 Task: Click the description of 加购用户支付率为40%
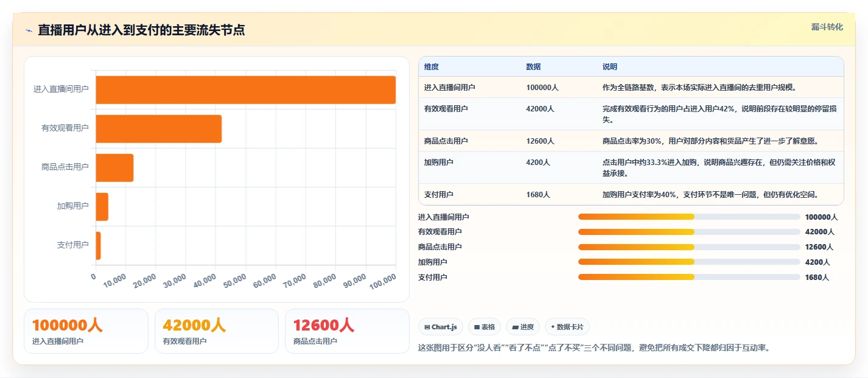tap(710, 195)
